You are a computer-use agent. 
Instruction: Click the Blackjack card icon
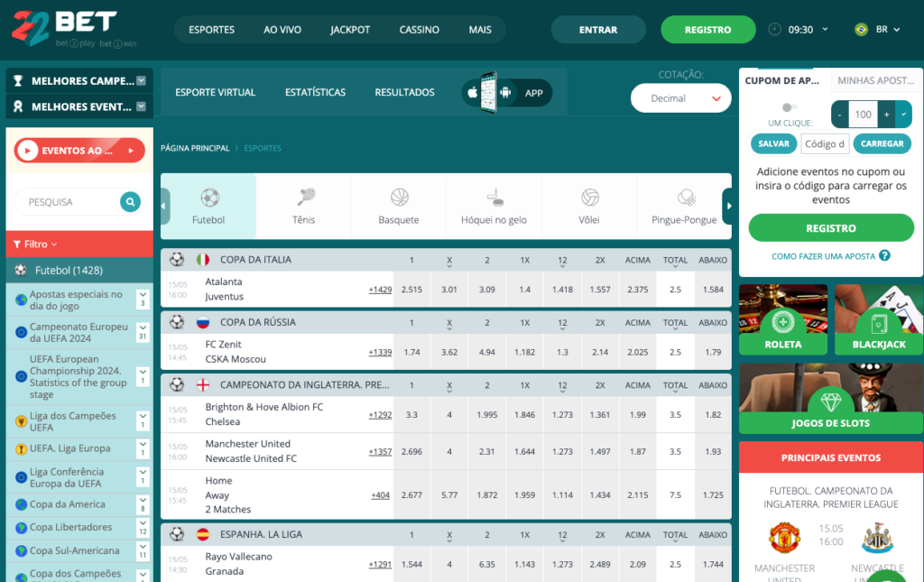click(x=879, y=323)
